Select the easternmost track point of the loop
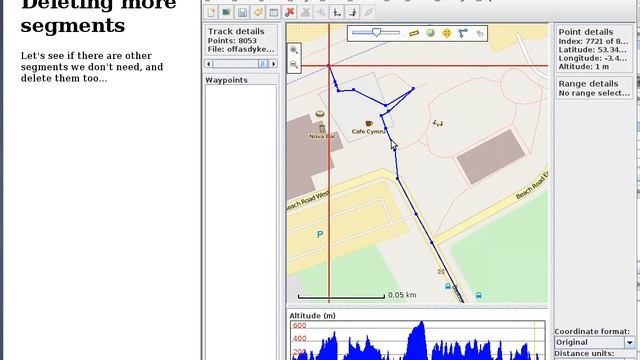 [x=413, y=88]
